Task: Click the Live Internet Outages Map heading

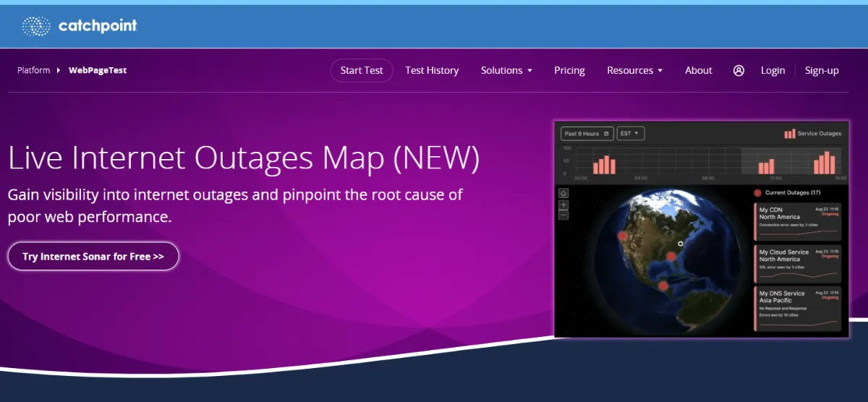Action: (x=244, y=158)
